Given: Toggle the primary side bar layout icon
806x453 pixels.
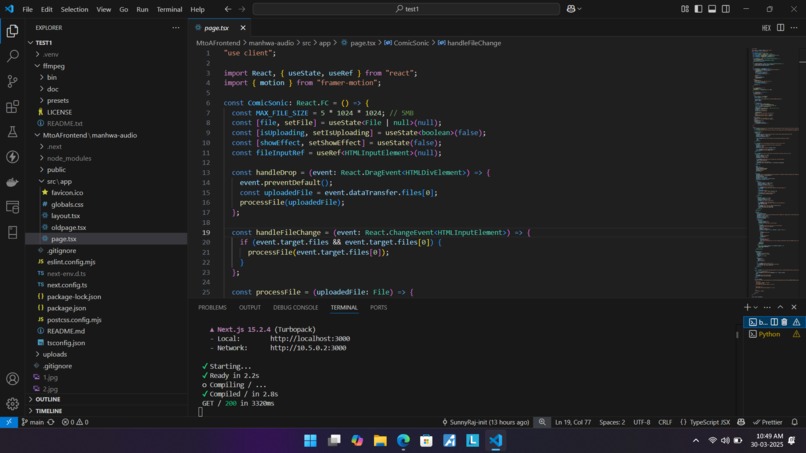Looking at the screenshot, I should 698,9.
